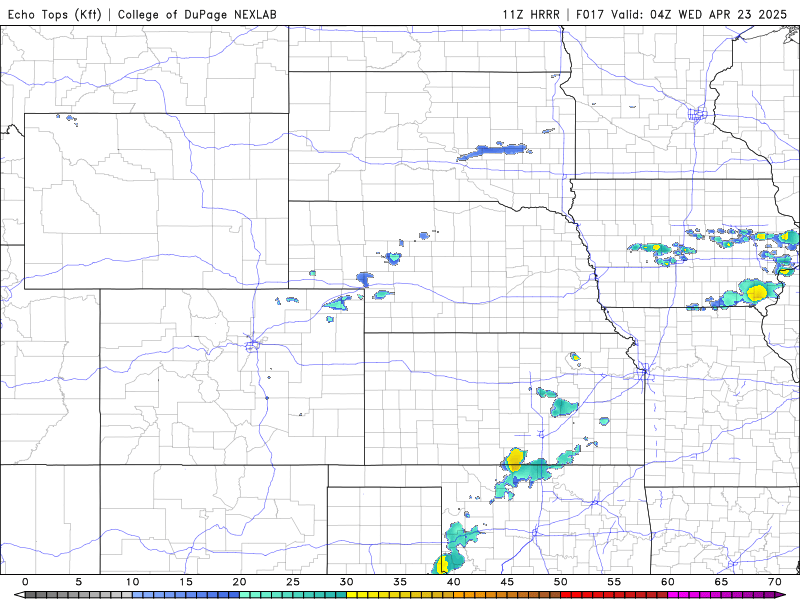The height and width of the screenshot is (600, 800).
Task: Click the colorbar label "10"
Action: tap(133, 582)
